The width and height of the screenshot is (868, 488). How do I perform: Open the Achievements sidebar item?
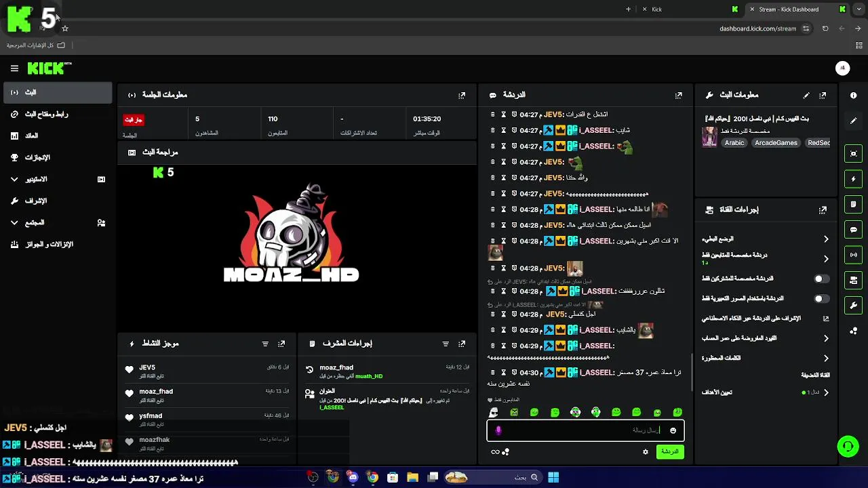point(58,158)
